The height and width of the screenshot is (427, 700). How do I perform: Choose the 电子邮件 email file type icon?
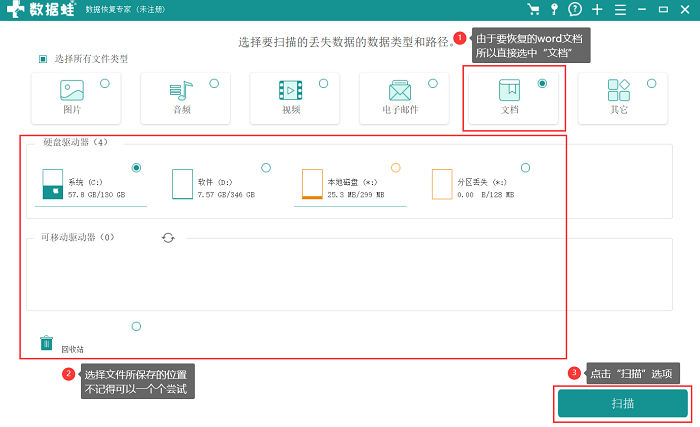[x=400, y=91]
